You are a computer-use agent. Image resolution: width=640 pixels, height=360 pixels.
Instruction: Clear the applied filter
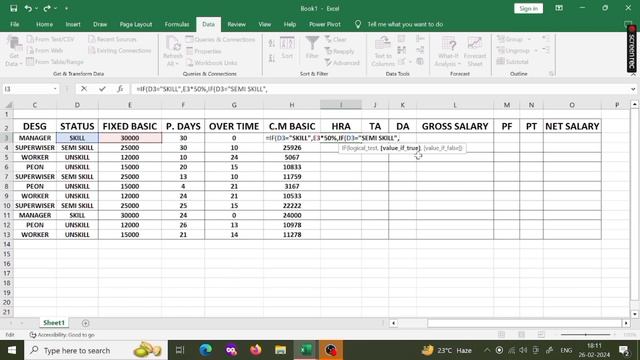336,40
